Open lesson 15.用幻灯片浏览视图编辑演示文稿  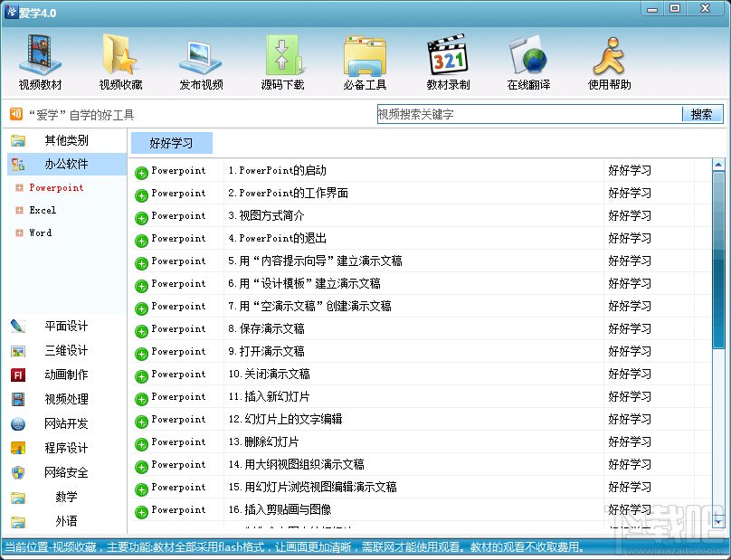coord(312,487)
